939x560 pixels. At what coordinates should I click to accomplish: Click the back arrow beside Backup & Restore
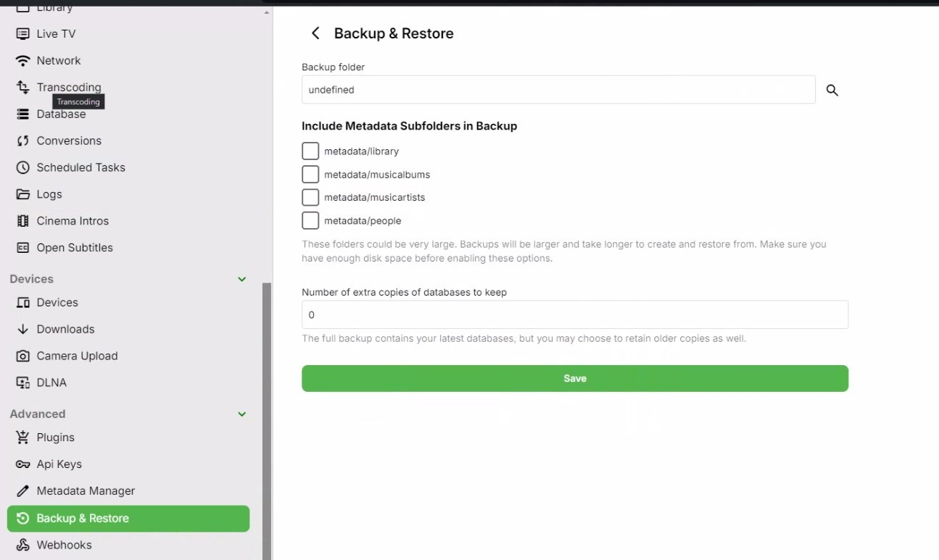[315, 33]
